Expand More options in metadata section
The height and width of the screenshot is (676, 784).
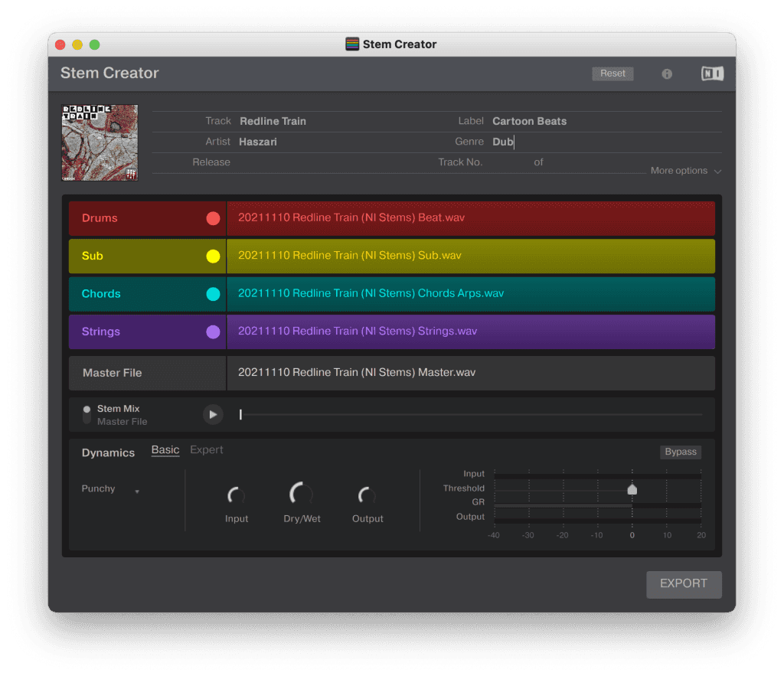click(x=685, y=171)
